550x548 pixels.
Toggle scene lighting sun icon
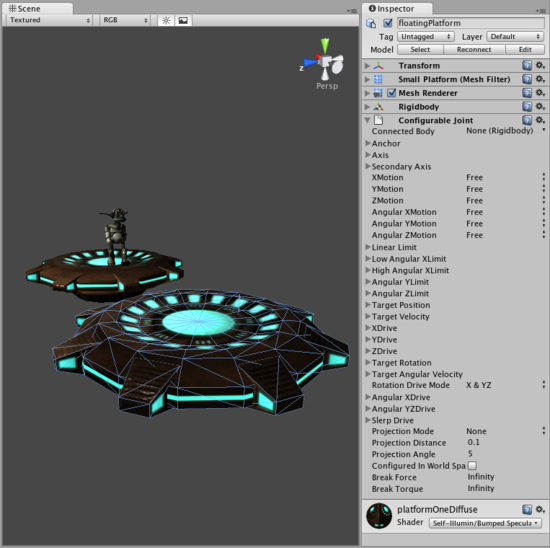pos(166,20)
